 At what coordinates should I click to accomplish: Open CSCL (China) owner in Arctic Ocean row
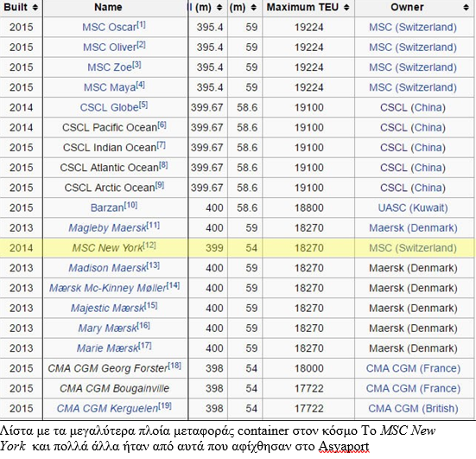coord(413,188)
